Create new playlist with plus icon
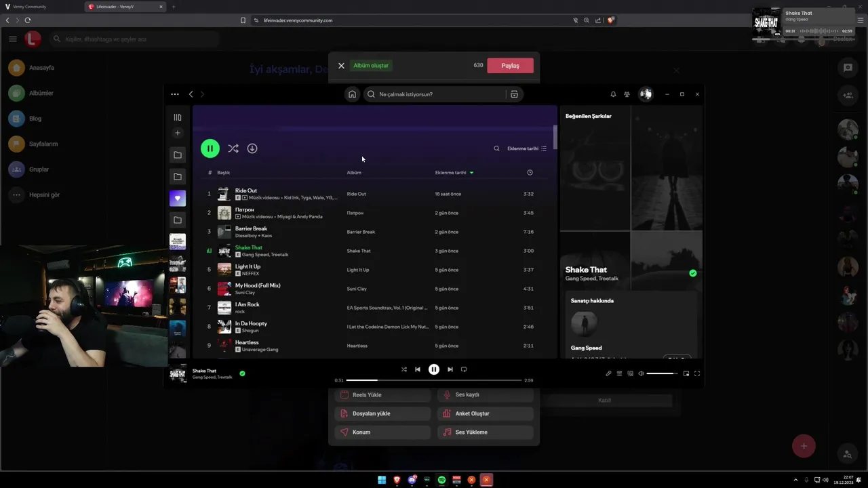 [x=178, y=133]
